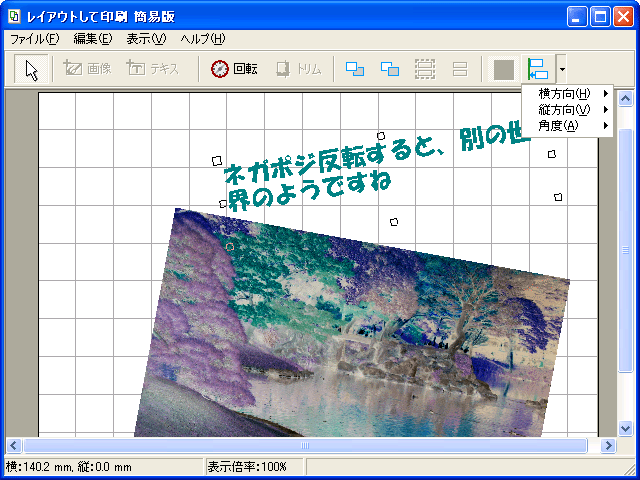Click the align objects icon

[538, 69]
